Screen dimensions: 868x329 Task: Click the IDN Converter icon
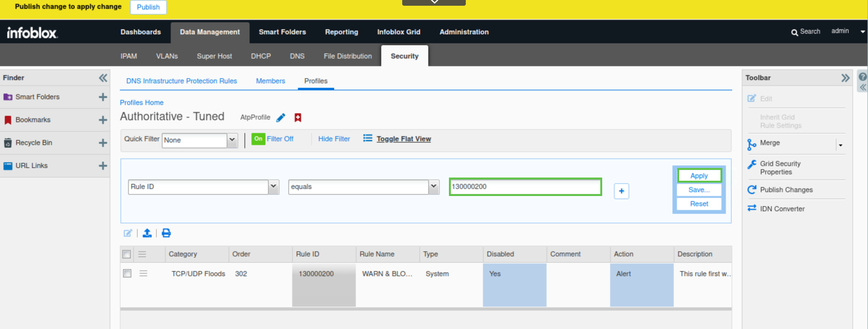coord(751,208)
